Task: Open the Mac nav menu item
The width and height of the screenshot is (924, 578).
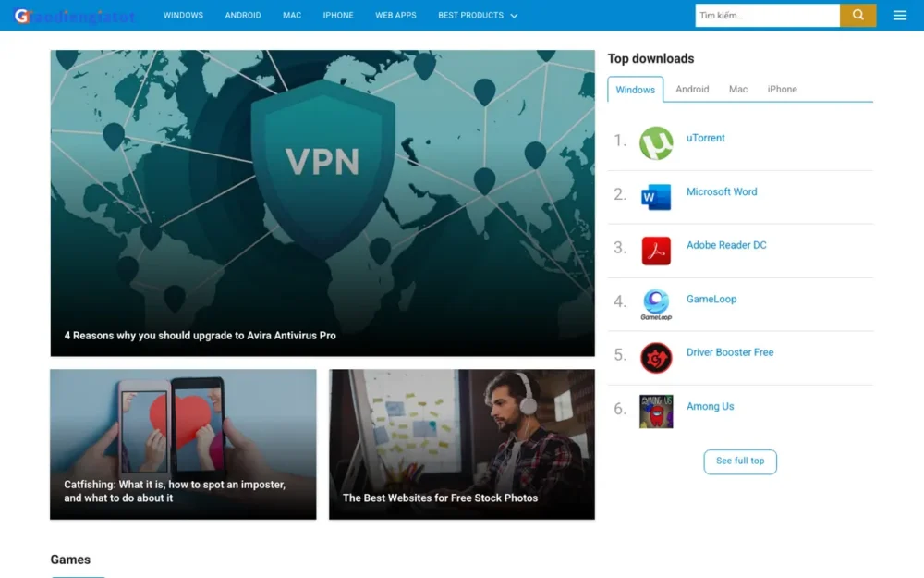Action: [292, 16]
